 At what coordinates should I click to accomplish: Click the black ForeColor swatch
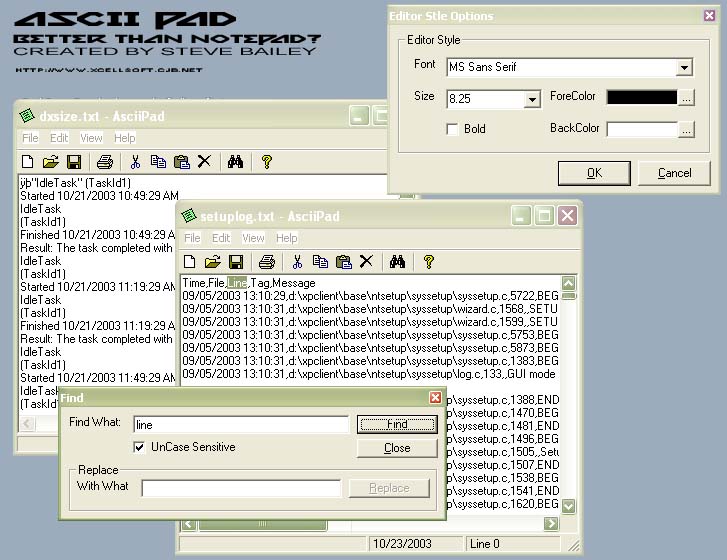pos(641,98)
